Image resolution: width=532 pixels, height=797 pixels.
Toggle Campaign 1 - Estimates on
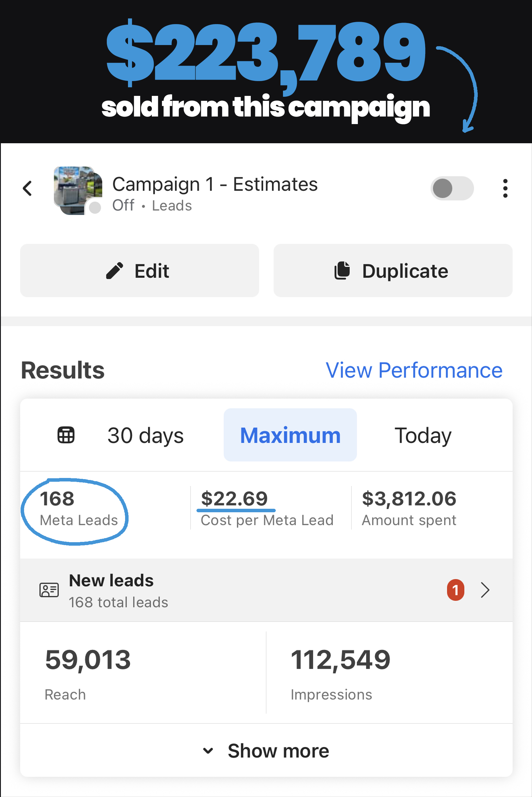pyautogui.click(x=452, y=189)
